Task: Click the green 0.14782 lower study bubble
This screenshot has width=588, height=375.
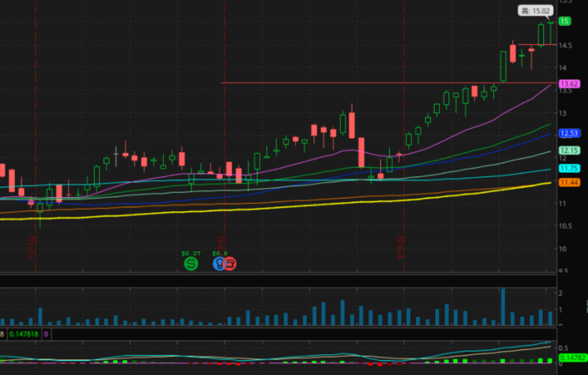Action: [x=573, y=358]
